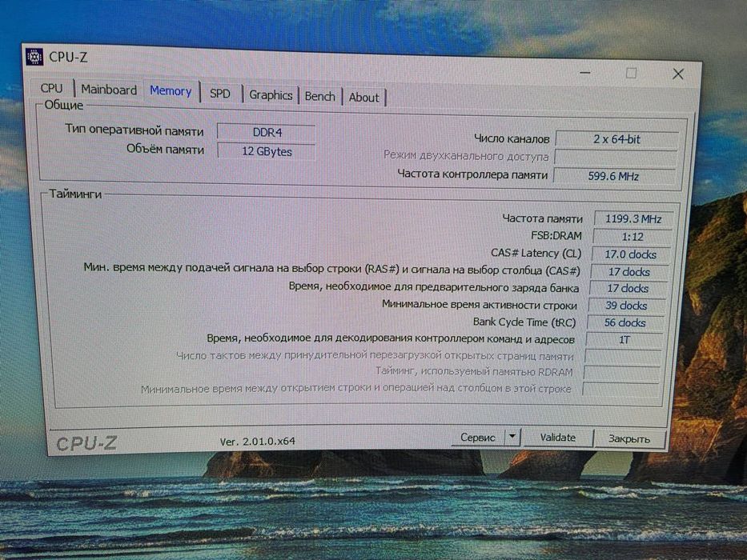This screenshot has height=560, width=747.
Task: Switch to the Graphics tab
Action: pos(271,95)
